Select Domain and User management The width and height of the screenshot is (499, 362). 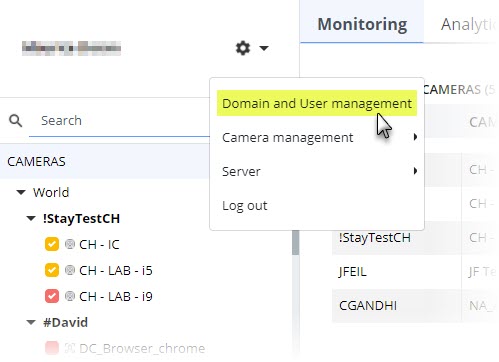click(x=317, y=103)
